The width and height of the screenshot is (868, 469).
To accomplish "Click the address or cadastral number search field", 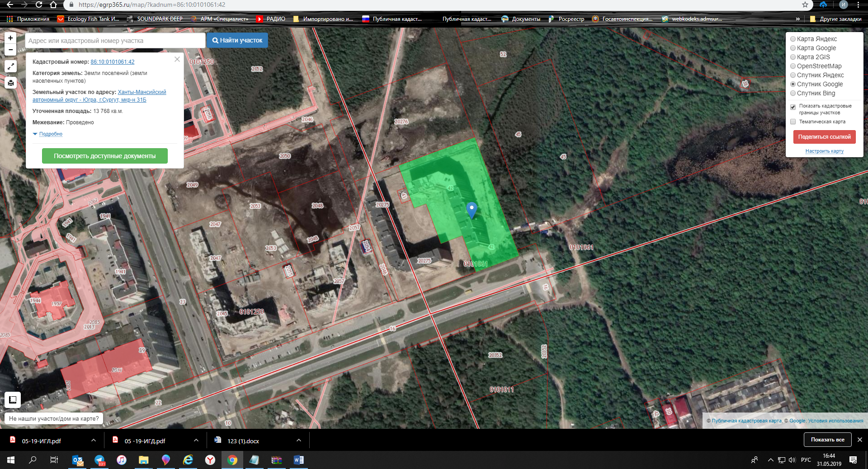I will coord(115,41).
